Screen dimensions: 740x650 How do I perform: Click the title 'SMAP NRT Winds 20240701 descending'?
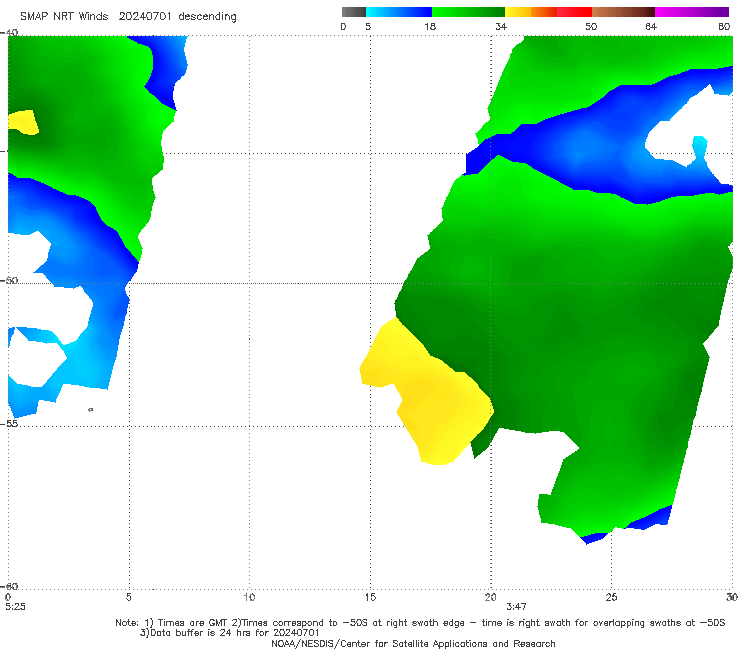click(x=128, y=17)
